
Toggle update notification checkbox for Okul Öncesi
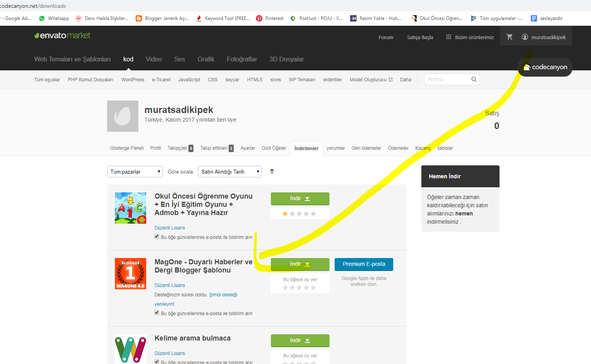[157, 237]
